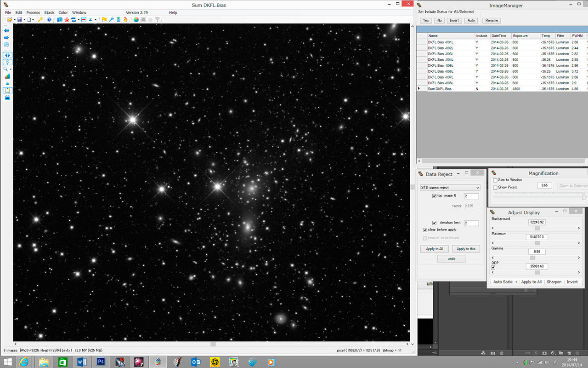588x368 pixels.
Task: Toggle the 'top image %' checkbox
Action: pyautogui.click(x=435, y=196)
